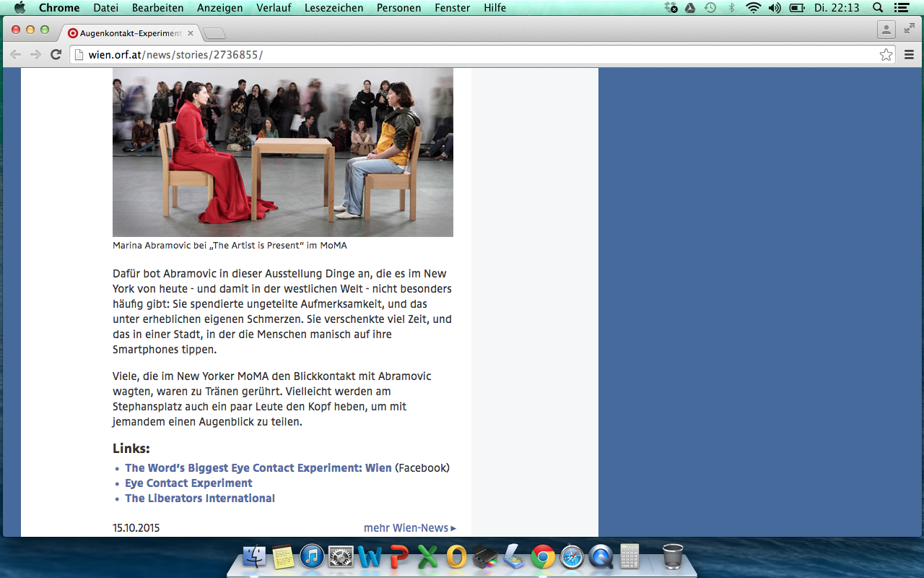The image size is (924, 578).
Task: Open the scanner app in the dock
Action: pyautogui.click(x=514, y=557)
